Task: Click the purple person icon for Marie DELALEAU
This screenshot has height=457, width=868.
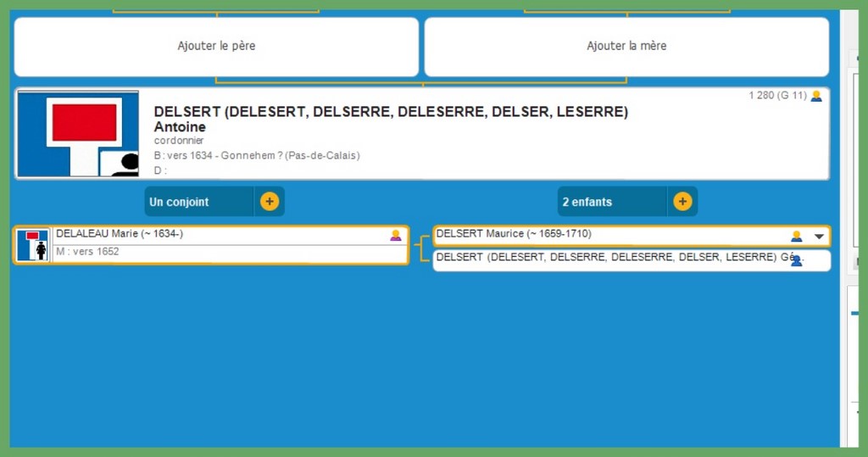Action: pyautogui.click(x=395, y=235)
